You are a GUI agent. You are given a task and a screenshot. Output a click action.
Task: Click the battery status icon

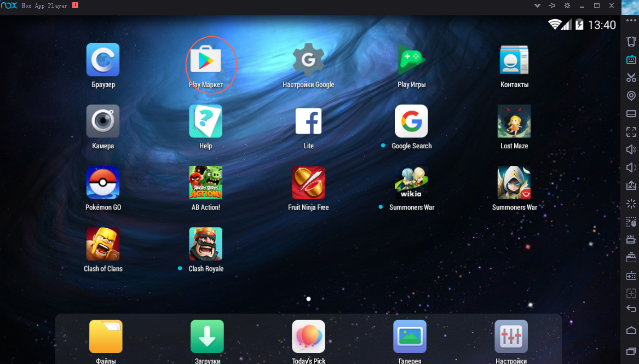pyautogui.click(x=579, y=25)
